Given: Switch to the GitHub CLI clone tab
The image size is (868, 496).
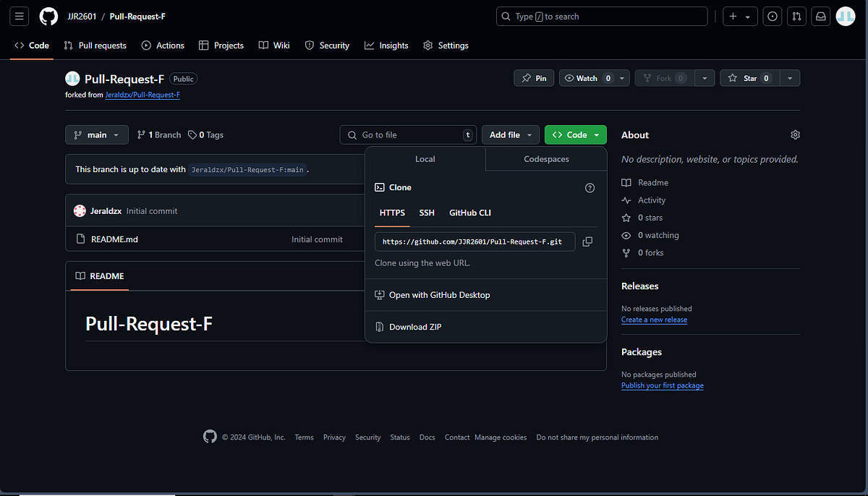Looking at the screenshot, I should click(x=469, y=213).
